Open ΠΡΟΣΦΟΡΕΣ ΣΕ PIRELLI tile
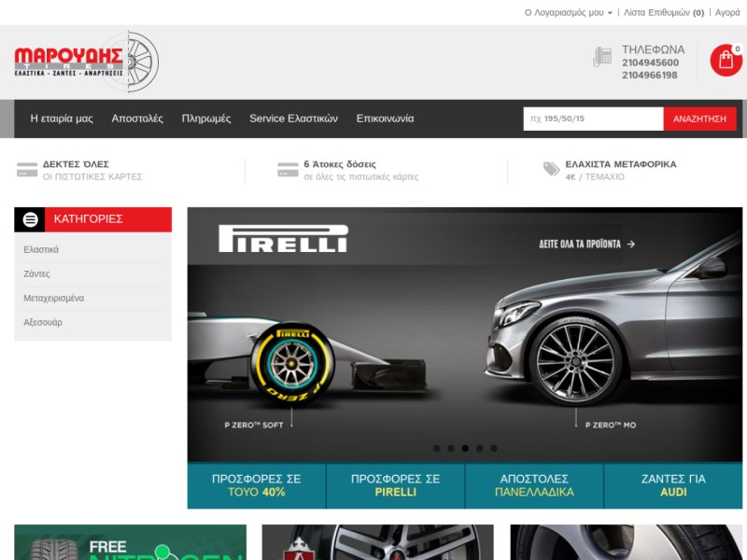 tap(395, 485)
